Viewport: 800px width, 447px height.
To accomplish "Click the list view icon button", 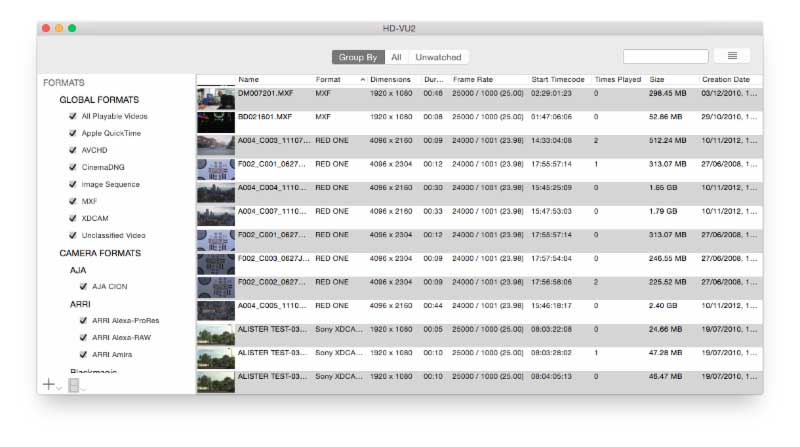I will 732,57.
